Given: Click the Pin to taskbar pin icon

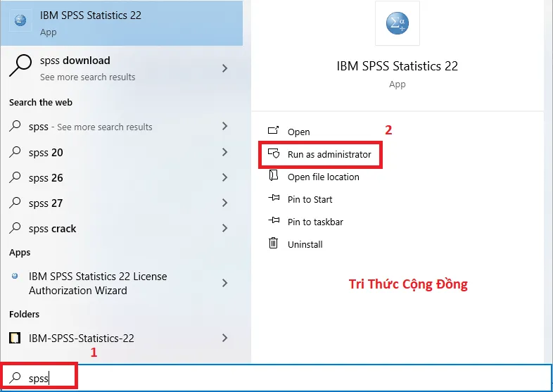Looking at the screenshot, I should pos(274,220).
